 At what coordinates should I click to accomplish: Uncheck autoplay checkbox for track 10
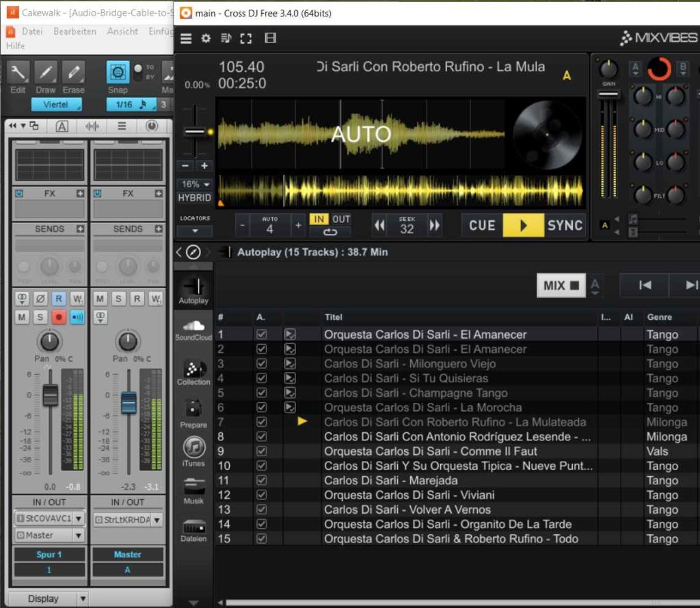click(262, 466)
